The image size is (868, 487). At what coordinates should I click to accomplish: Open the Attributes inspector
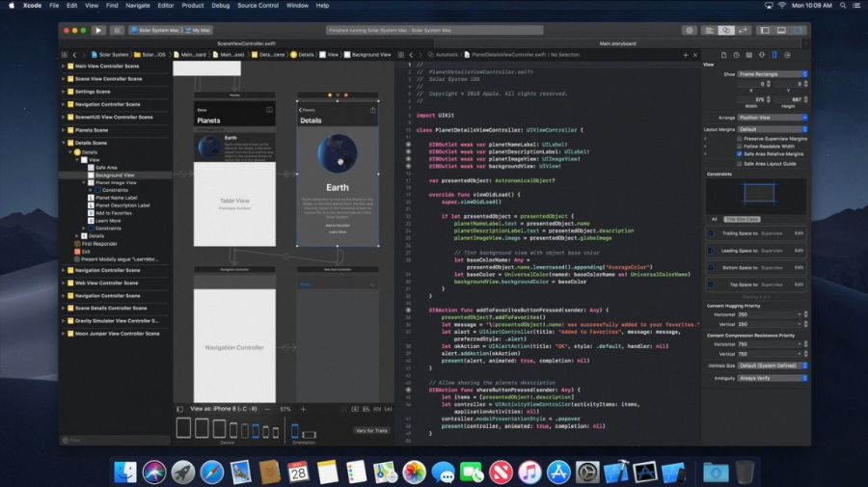[762, 55]
